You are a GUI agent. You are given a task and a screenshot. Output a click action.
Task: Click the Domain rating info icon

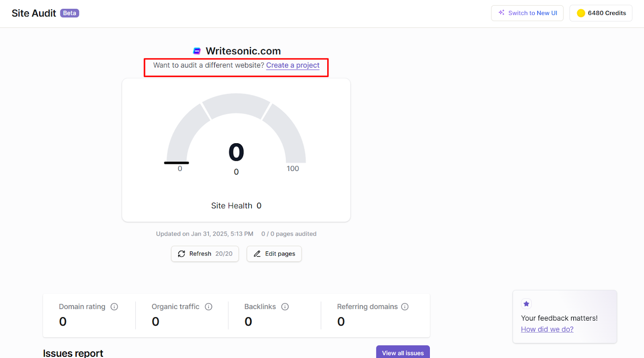click(x=114, y=307)
